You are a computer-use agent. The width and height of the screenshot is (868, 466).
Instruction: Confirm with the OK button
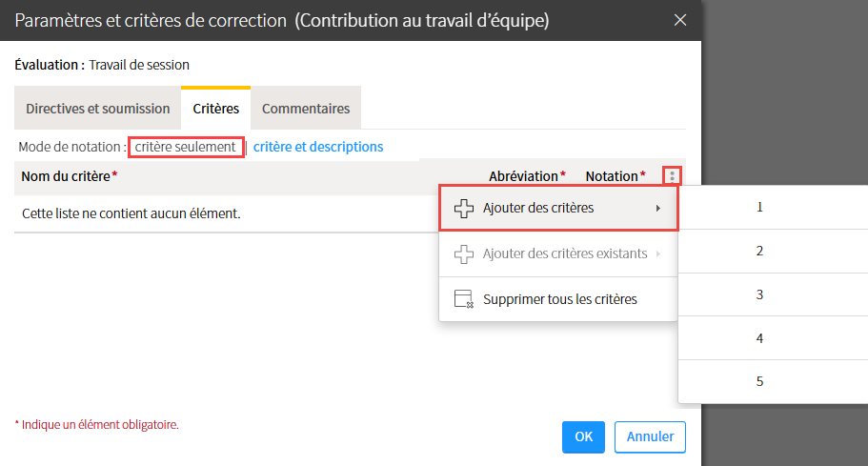[583, 436]
